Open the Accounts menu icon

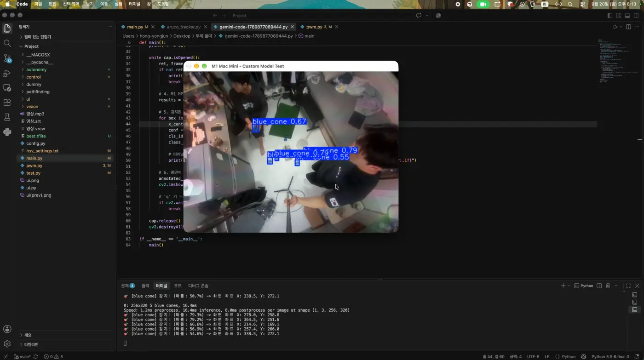coord(7,329)
